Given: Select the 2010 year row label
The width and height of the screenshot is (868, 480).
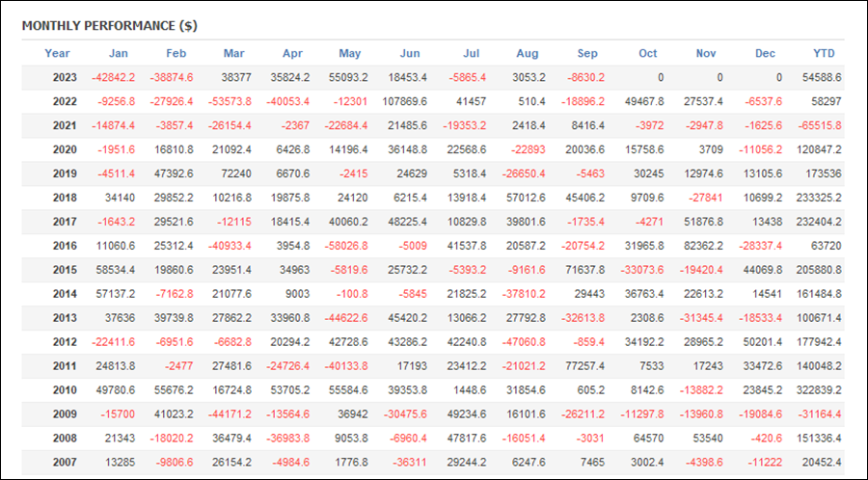Looking at the screenshot, I should [65, 390].
